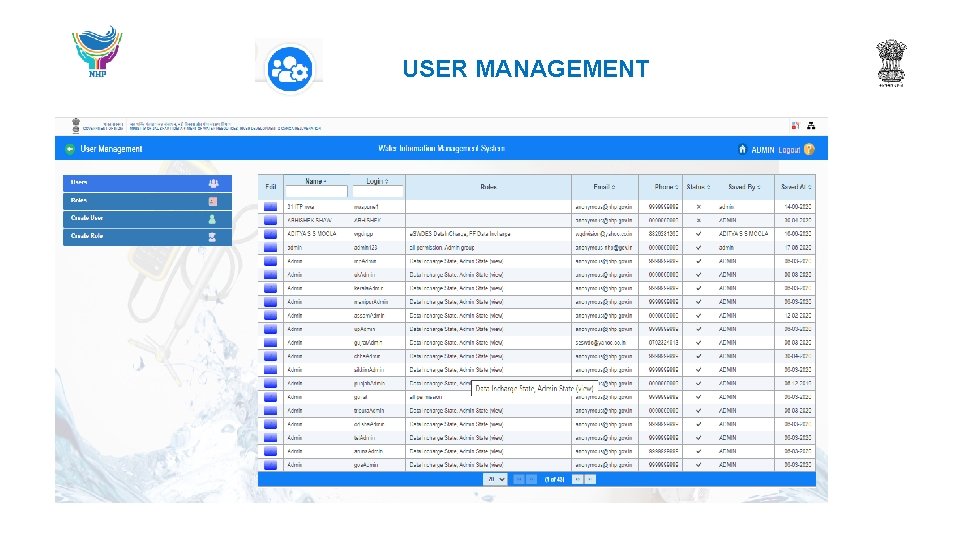Edit the tripuraAdmin user row

pos(270,410)
